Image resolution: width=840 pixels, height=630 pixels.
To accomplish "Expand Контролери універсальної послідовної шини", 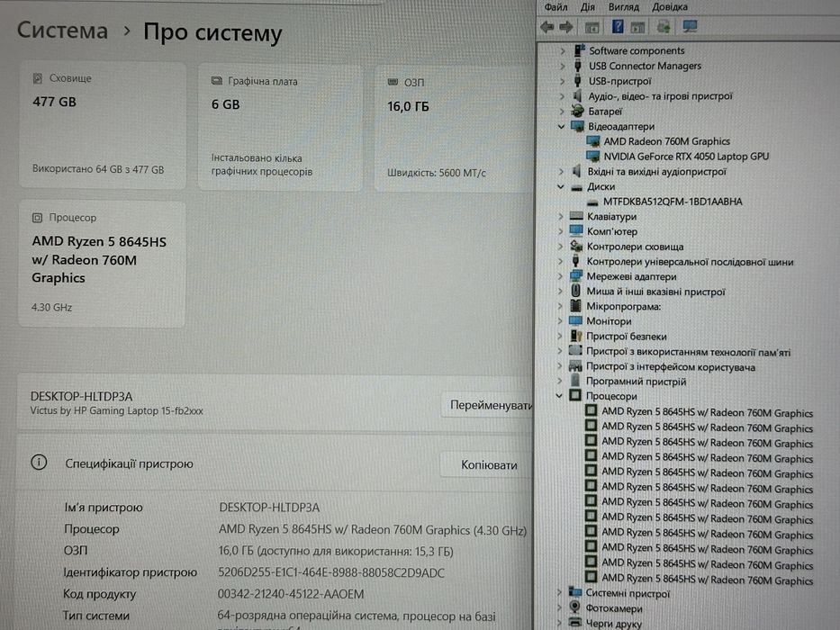I will tap(560, 261).
